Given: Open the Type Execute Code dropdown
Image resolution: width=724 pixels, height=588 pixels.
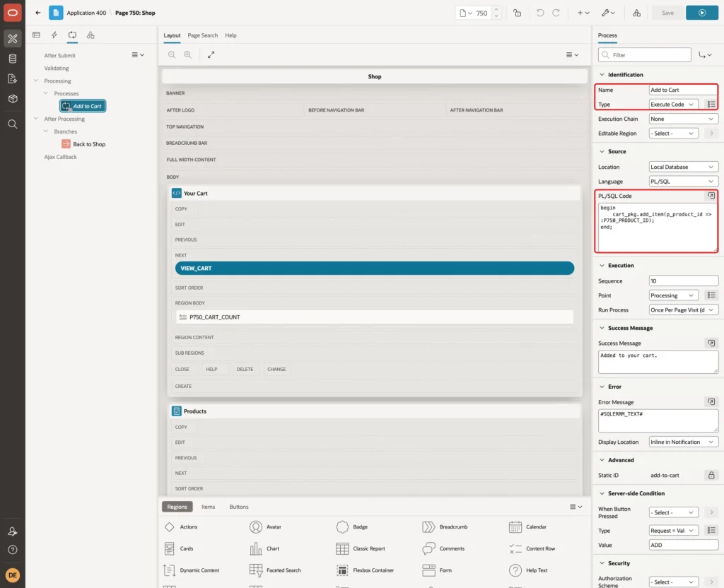Looking at the screenshot, I should [x=673, y=105].
